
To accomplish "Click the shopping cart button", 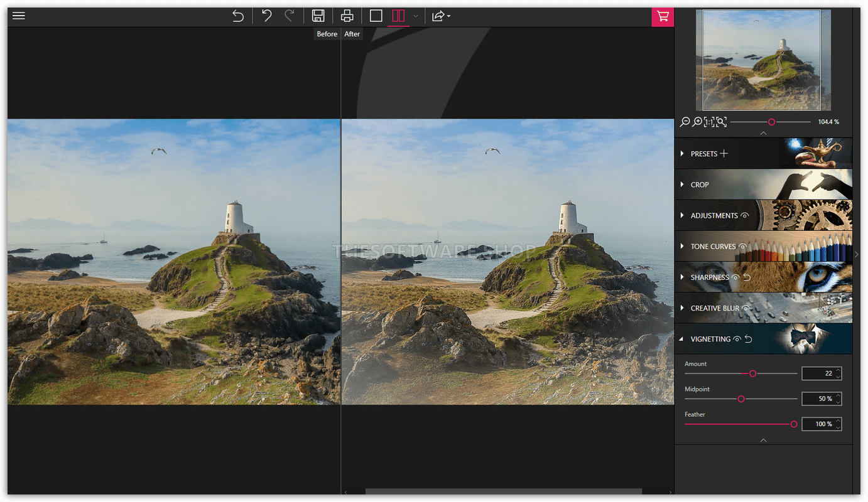I will tap(663, 17).
